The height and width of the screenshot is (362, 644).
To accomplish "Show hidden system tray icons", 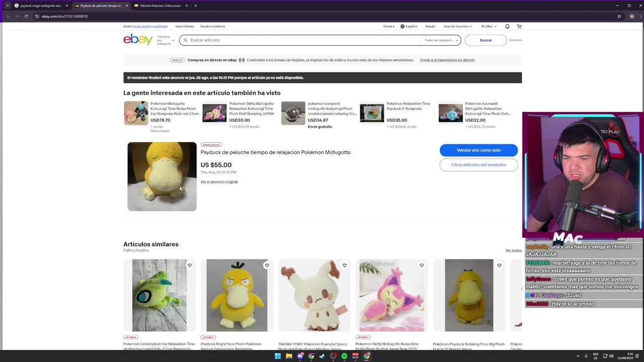I will pos(578,356).
